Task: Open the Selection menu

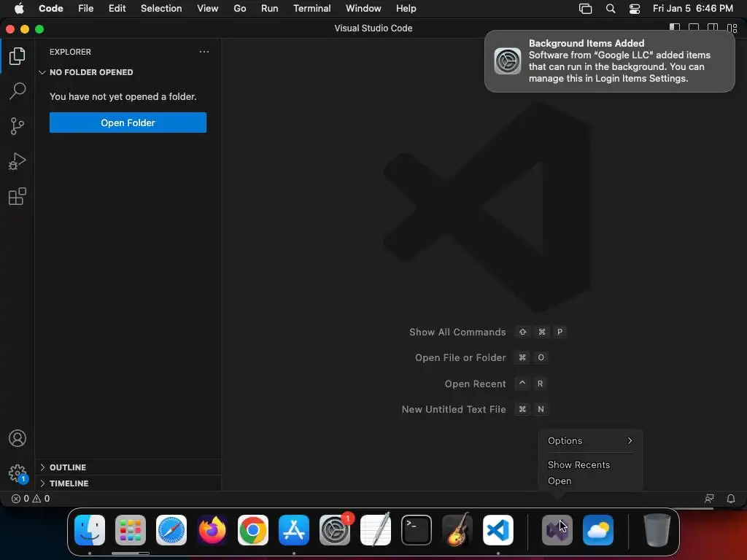Action: (161, 9)
